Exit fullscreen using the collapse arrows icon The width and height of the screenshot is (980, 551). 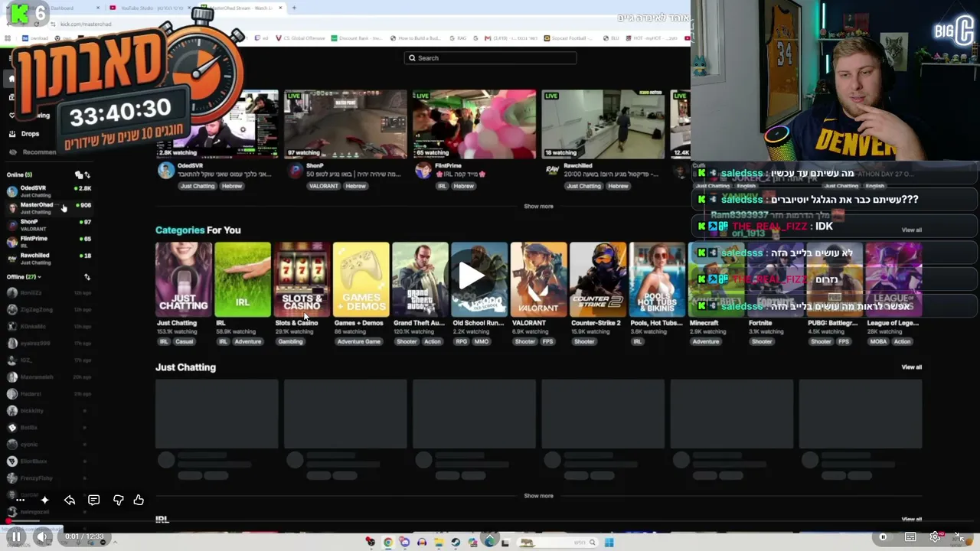960,536
